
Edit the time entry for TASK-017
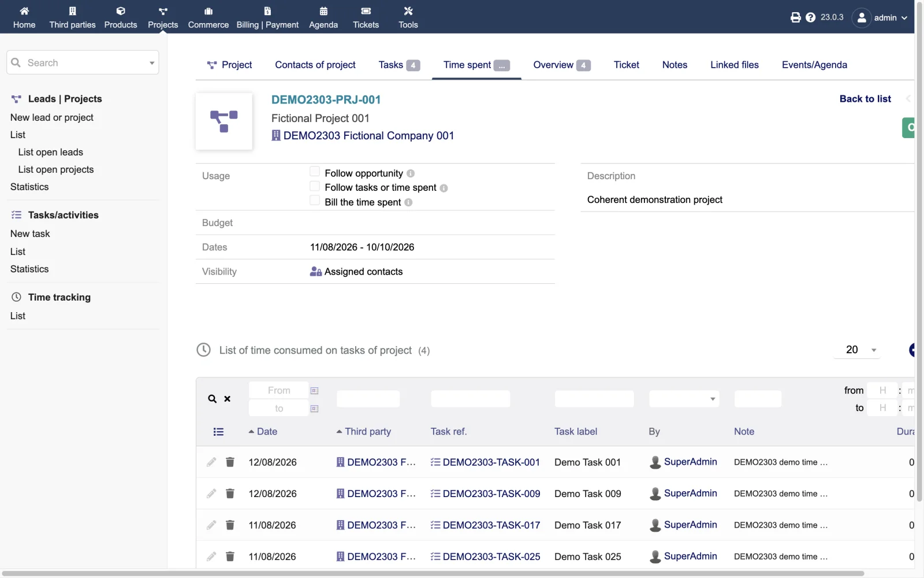tap(211, 525)
